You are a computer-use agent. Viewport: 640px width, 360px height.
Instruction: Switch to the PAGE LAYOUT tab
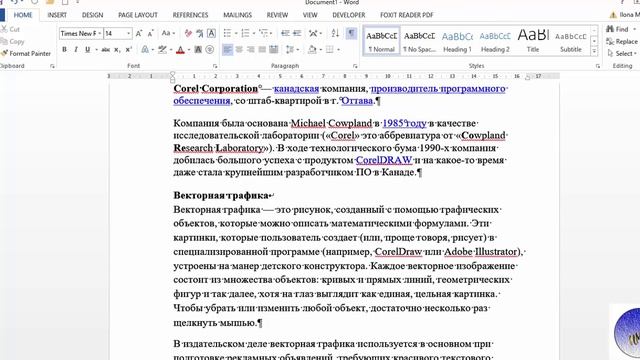click(138, 15)
